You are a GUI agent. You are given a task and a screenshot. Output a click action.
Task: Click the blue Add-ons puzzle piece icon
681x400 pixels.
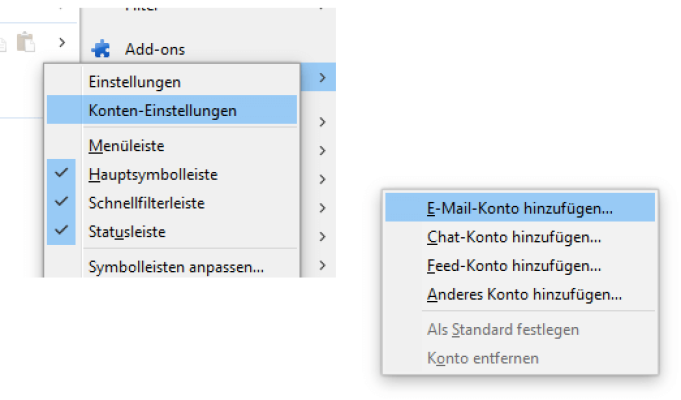tap(100, 48)
